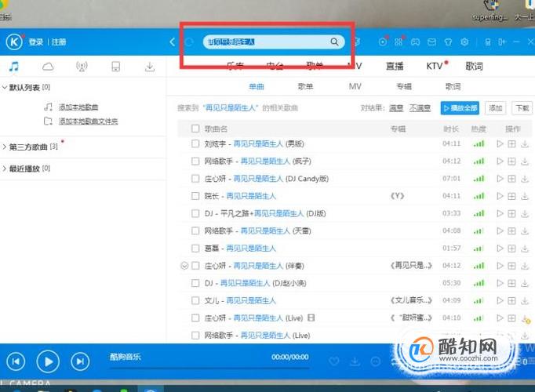This screenshot has height=392, width=535.
Task: Check the box for DJ 平凡之路 song
Action: [x=195, y=213]
